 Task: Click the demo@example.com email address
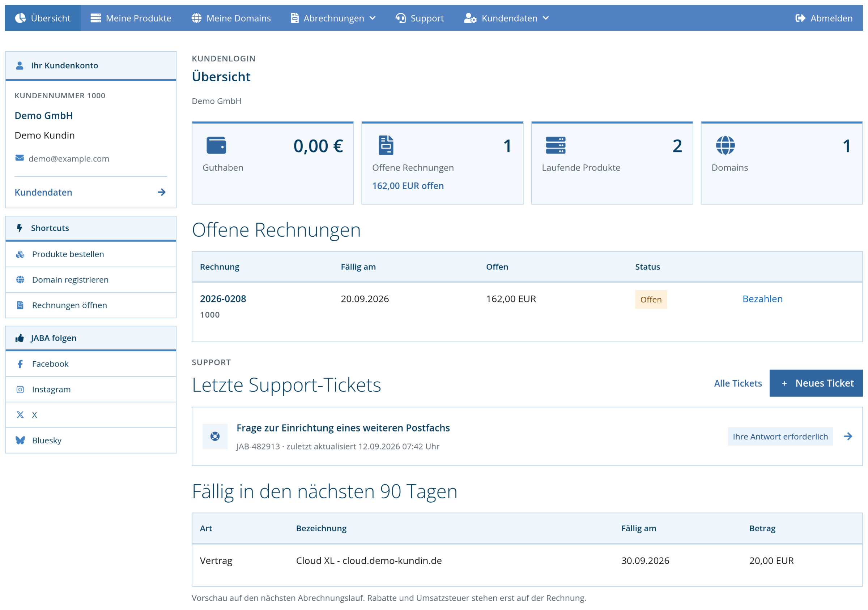tap(69, 159)
